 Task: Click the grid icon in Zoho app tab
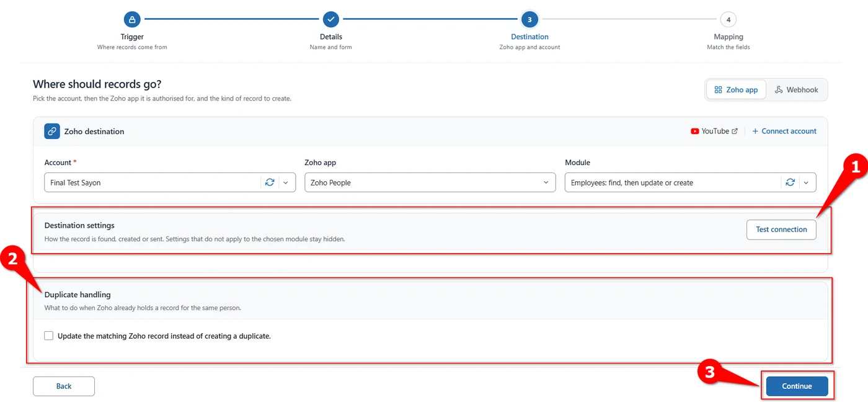click(x=718, y=90)
